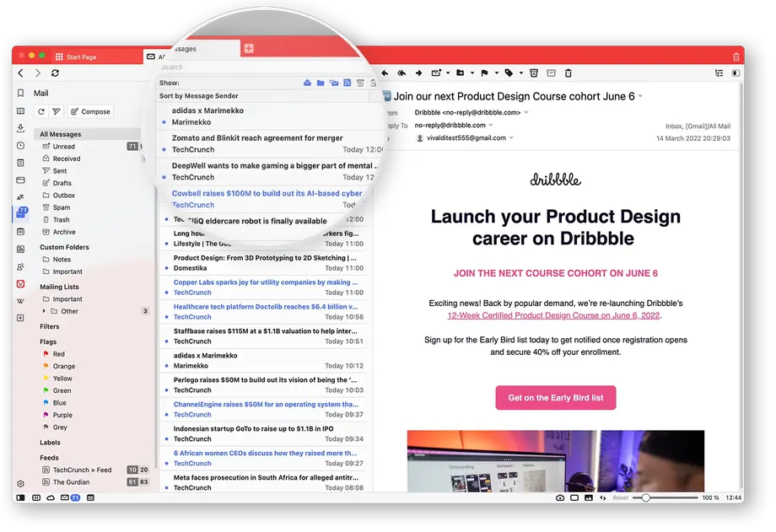The width and height of the screenshot is (776, 532).
Task: Open the Translate panel icon
Action: pos(20,197)
